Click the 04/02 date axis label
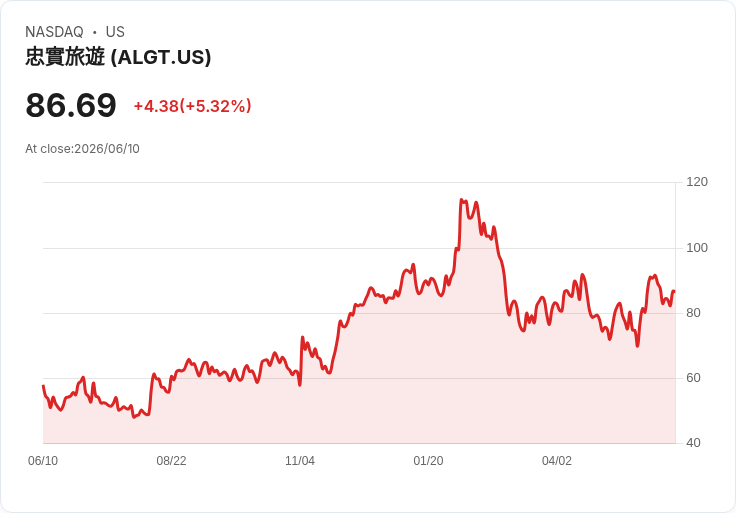 tap(557, 461)
